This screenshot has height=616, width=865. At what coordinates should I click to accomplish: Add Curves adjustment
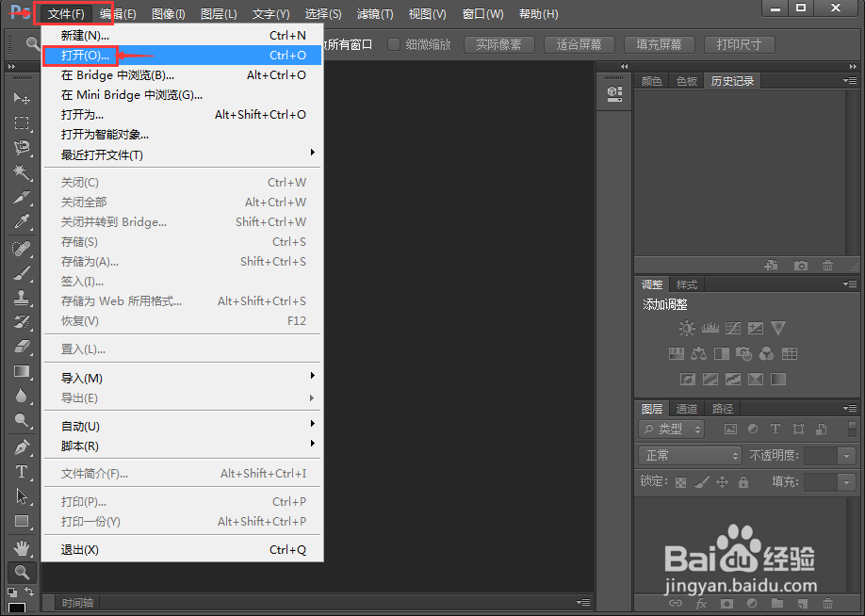(x=733, y=329)
